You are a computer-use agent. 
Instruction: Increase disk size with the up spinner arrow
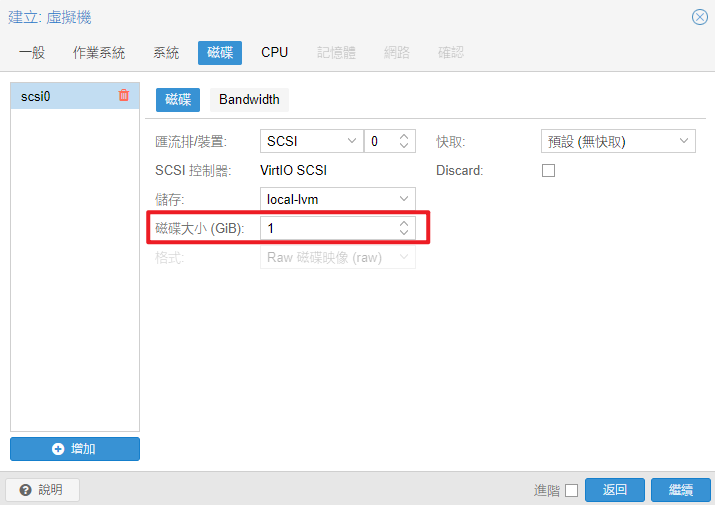click(x=404, y=224)
